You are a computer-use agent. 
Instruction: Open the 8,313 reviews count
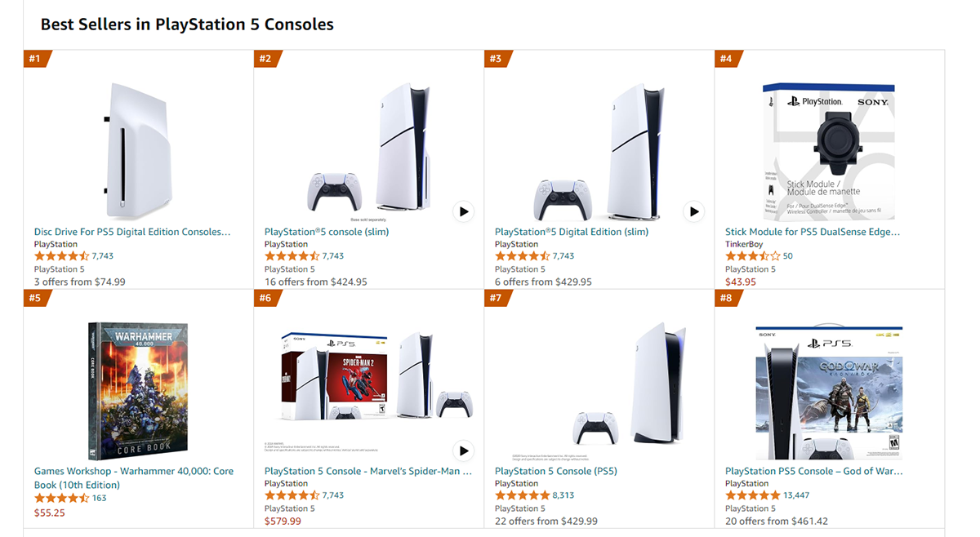click(x=563, y=495)
